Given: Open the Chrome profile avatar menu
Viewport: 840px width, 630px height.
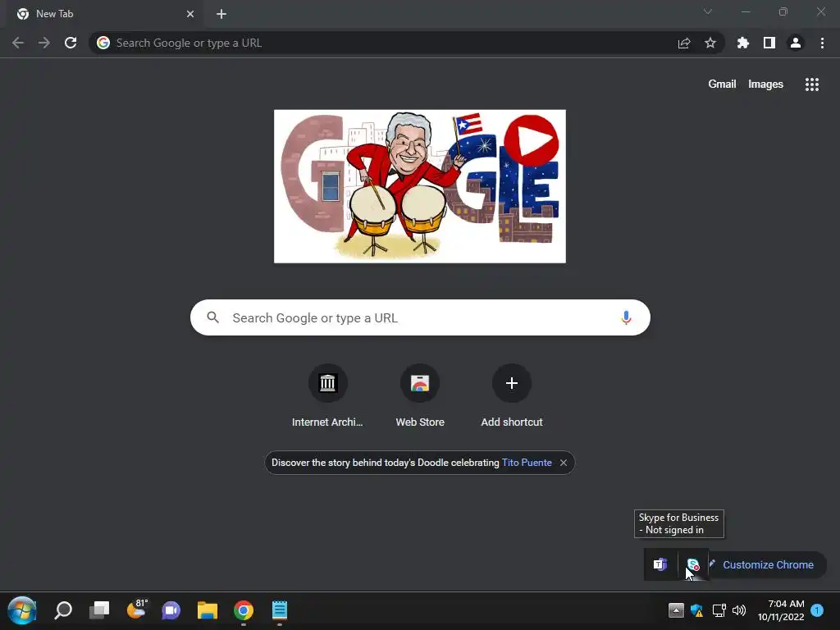Looking at the screenshot, I should 796,43.
